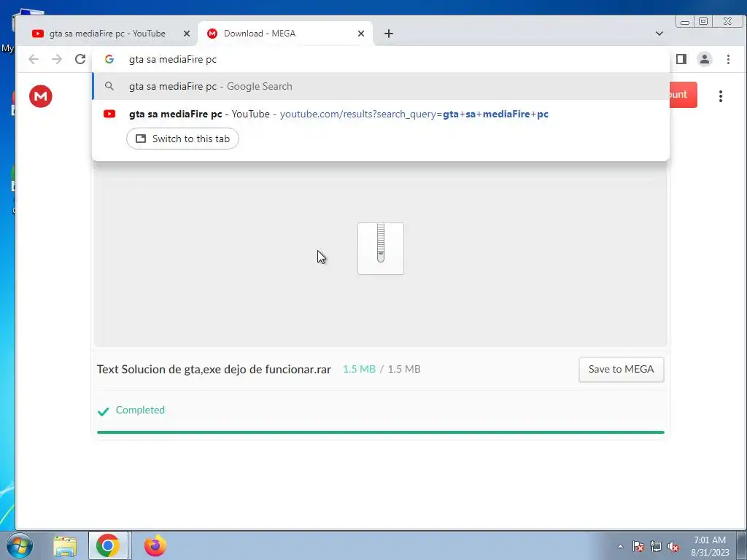The height and width of the screenshot is (560, 747).
Task: Maximize the Chrome window
Action: (x=704, y=21)
